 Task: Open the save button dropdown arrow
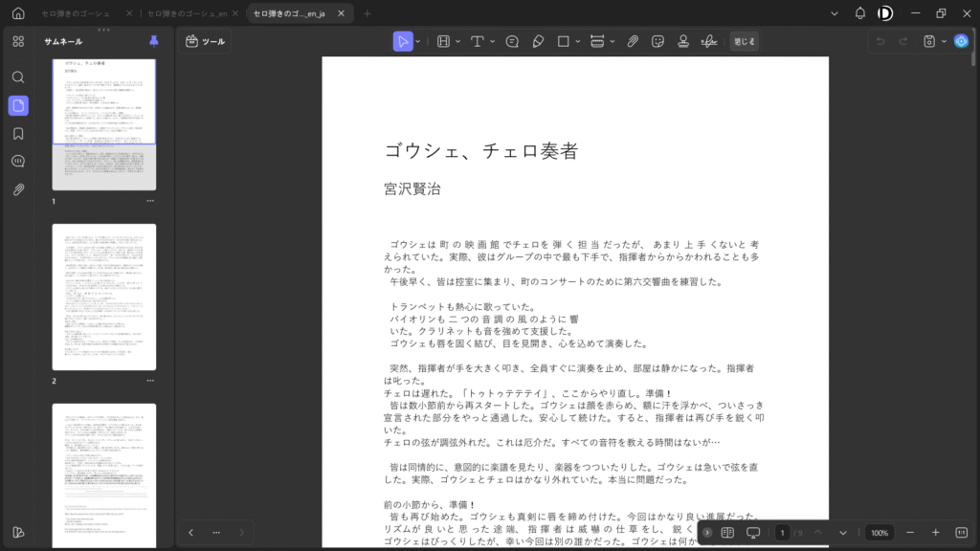[x=944, y=41]
